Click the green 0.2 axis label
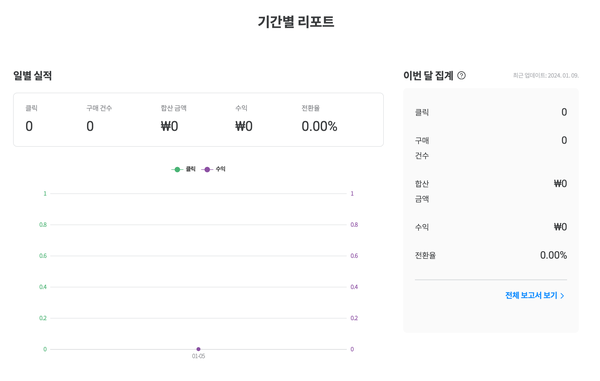600x381 pixels. point(43,318)
